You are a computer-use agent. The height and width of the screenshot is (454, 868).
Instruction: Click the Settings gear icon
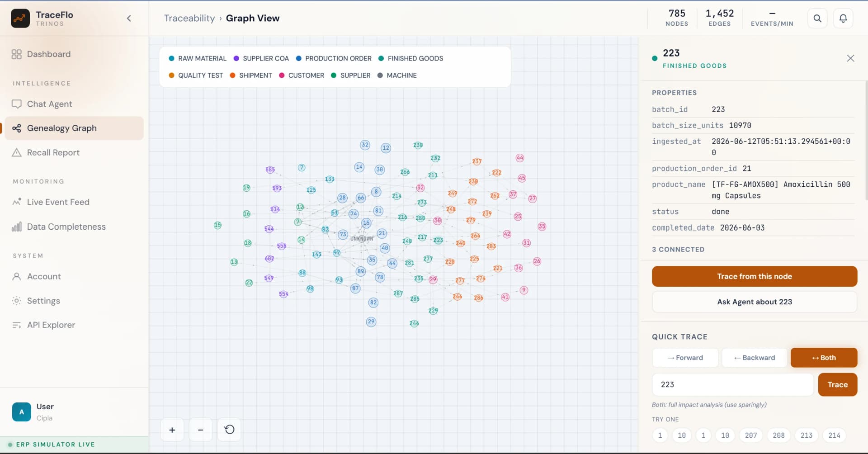17,301
